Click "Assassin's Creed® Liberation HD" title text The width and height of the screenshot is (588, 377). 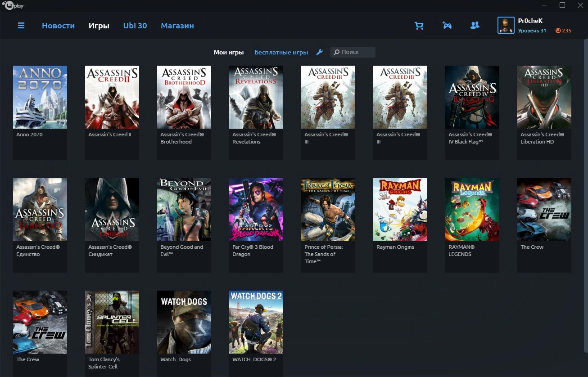(543, 138)
